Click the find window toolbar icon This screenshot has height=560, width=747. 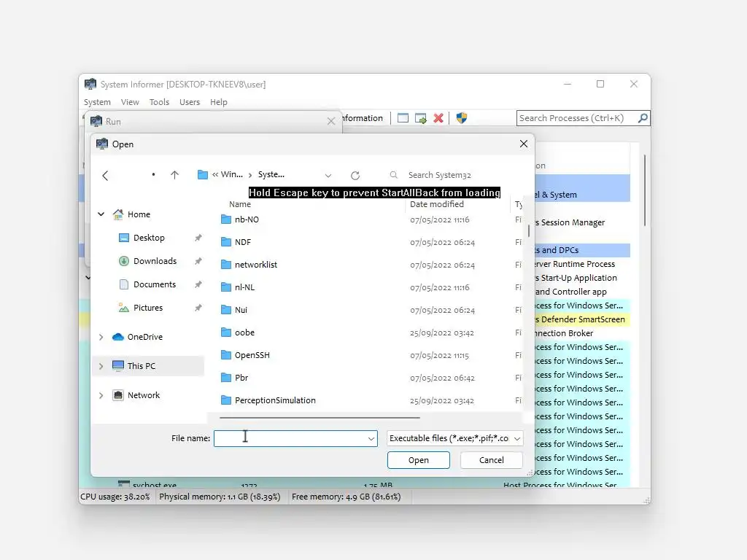[403, 118]
